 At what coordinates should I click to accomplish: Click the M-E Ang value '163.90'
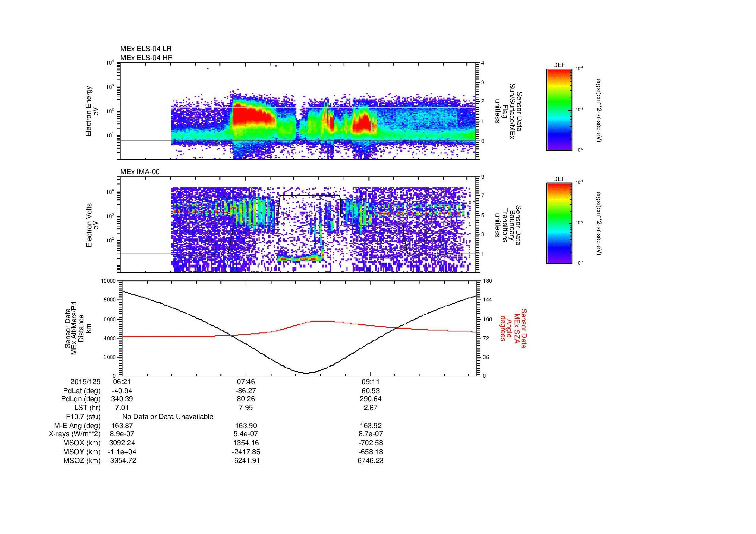pyautogui.click(x=246, y=425)
